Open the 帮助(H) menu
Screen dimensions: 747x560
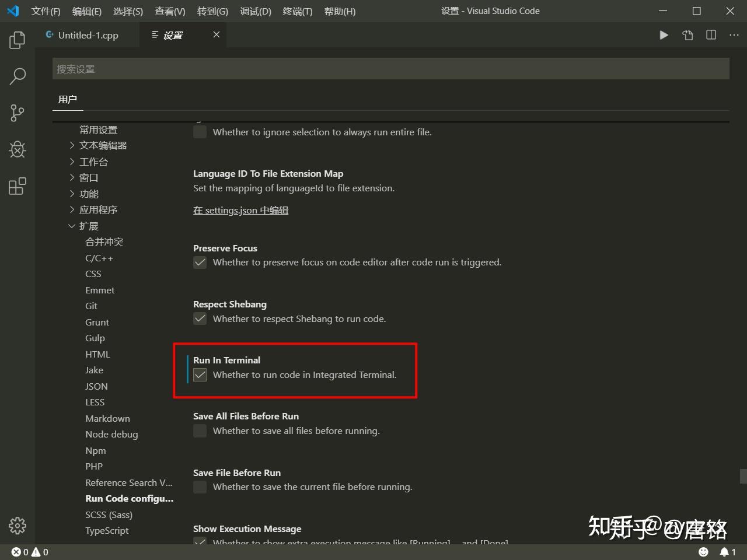(340, 11)
